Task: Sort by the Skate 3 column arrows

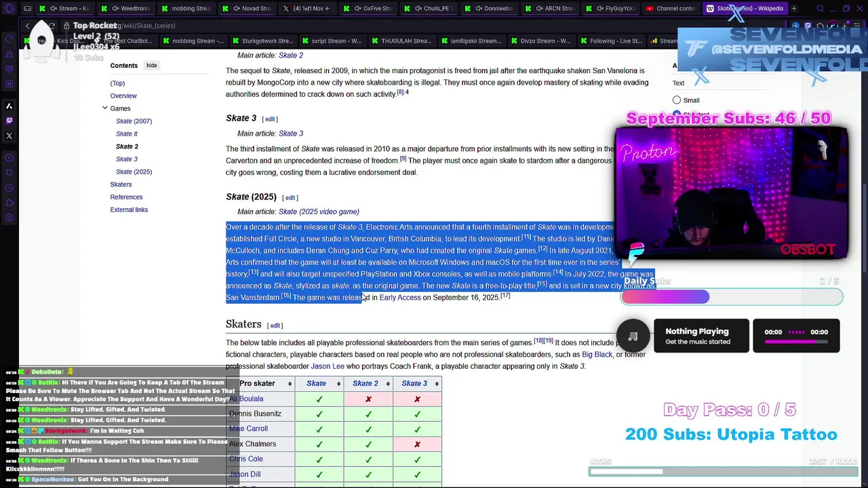Action: coord(436,384)
